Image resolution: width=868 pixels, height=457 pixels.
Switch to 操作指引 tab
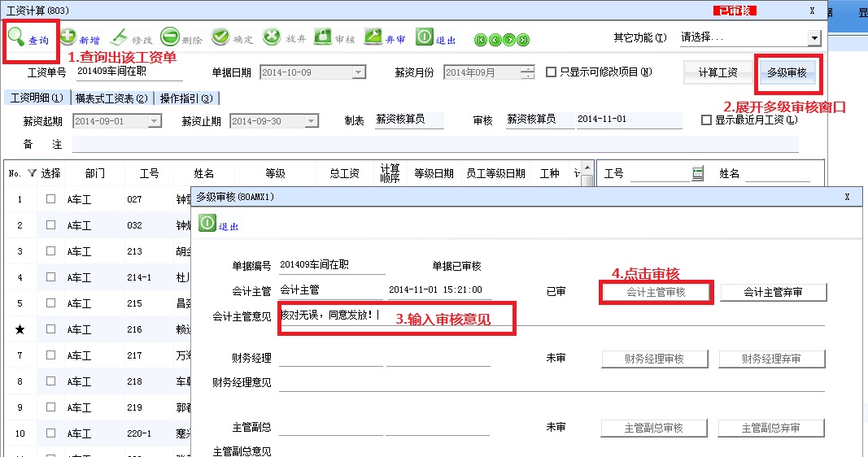(x=186, y=98)
